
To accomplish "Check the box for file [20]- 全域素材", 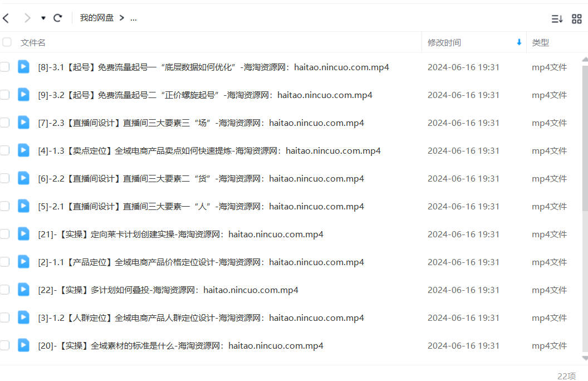I will (4, 345).
